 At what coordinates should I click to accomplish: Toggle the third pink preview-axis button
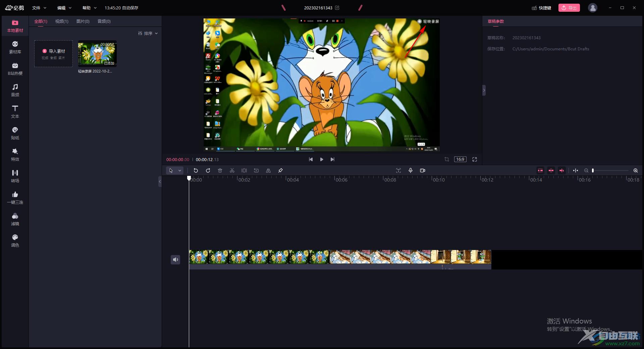[x=562, y=170]
